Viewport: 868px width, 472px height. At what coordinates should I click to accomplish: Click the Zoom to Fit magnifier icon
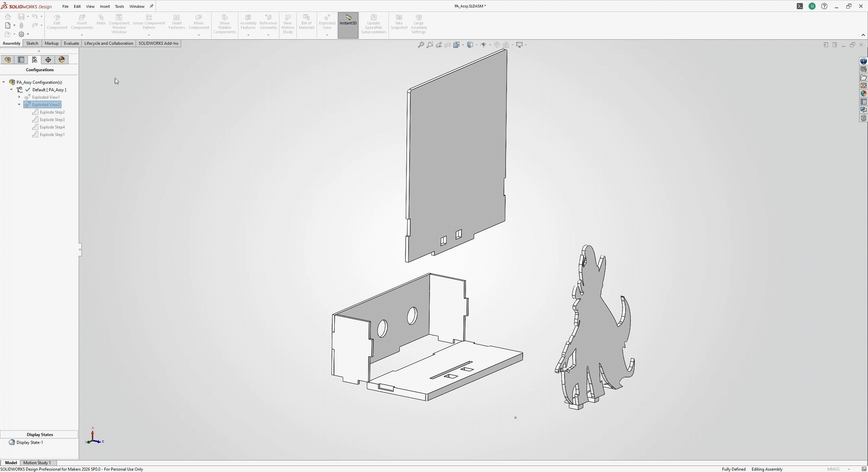[421, 45]
